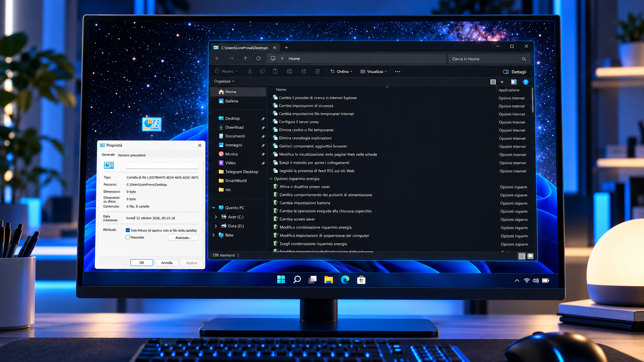Click the preview pane icon beside help
644x362 pixels.
513,82
